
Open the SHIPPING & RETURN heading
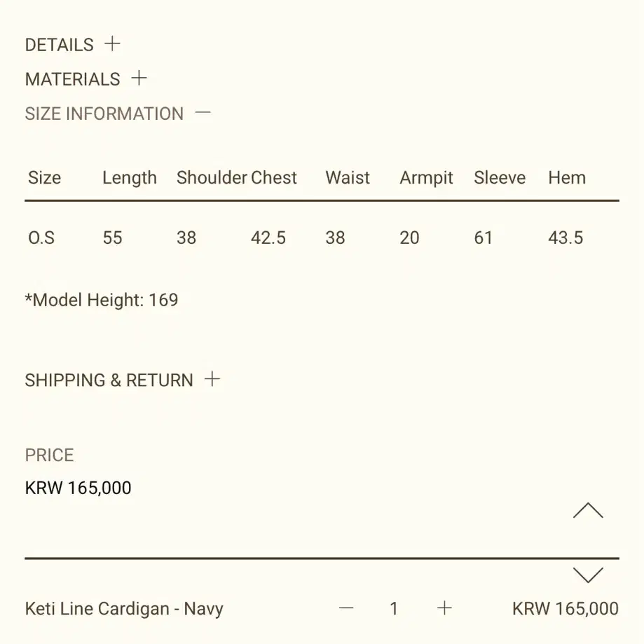click(109, 381)
